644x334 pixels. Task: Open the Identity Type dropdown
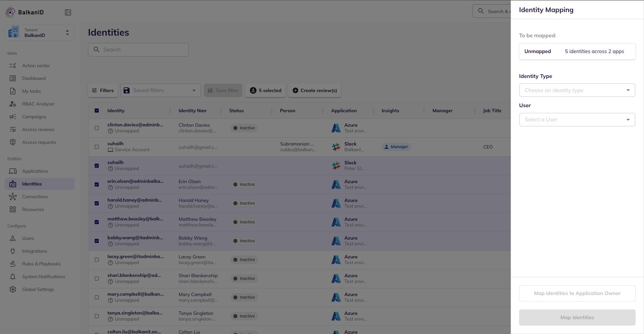[577, 90]
